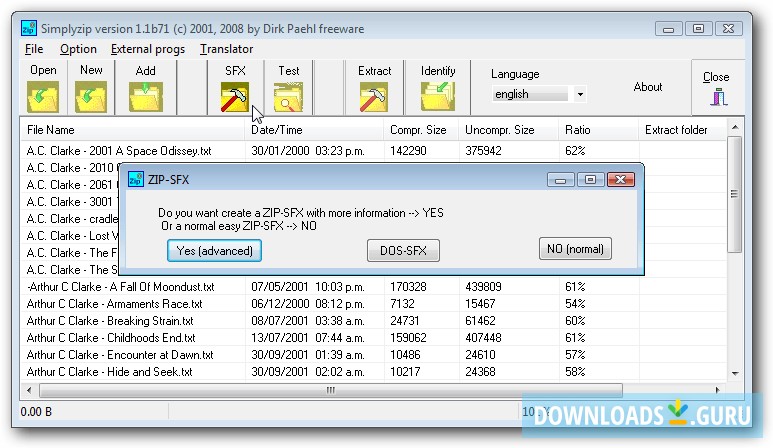773x448 pixels.
Task: Sort by Ratio column header
Action: tap(598, 130)
